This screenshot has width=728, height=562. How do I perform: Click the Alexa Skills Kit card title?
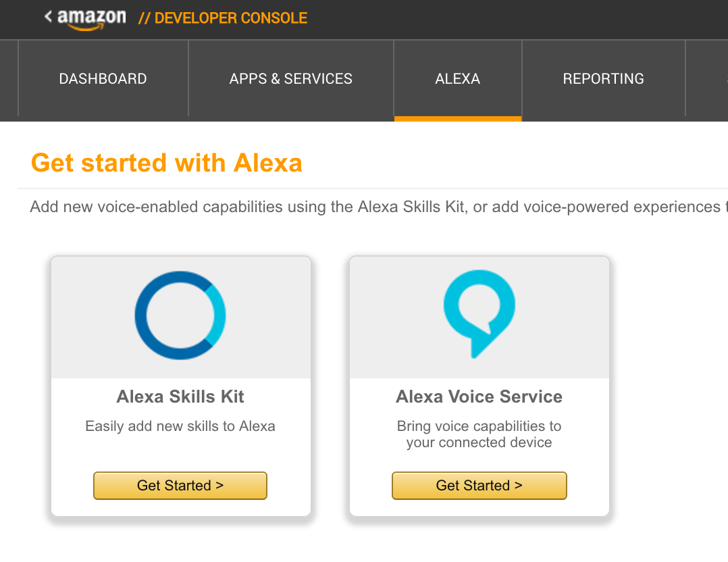click(180, 397)
